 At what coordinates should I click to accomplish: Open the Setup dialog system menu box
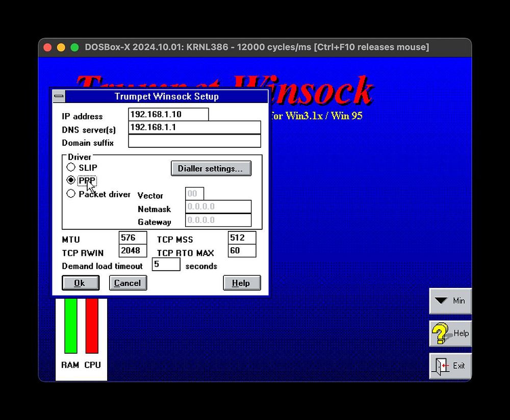click(59, 96)
